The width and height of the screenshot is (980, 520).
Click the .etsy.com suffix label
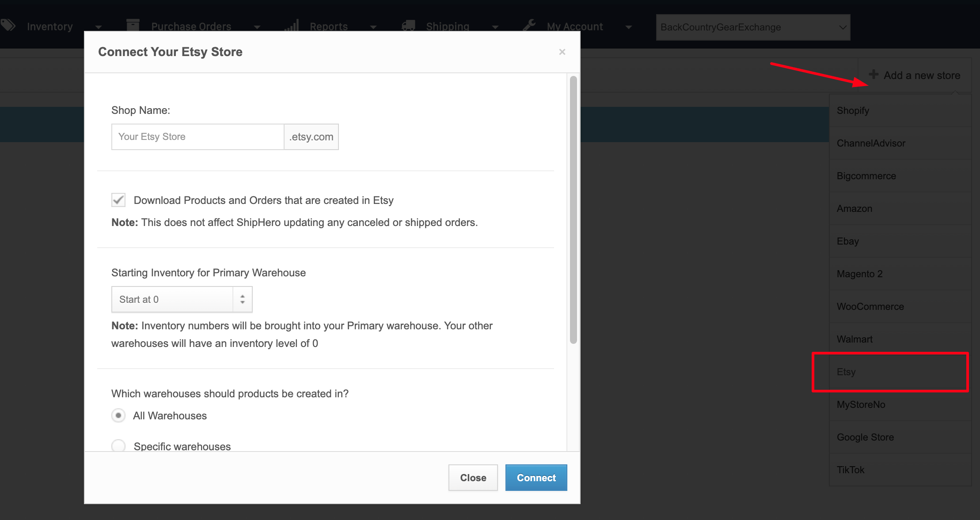311,137
